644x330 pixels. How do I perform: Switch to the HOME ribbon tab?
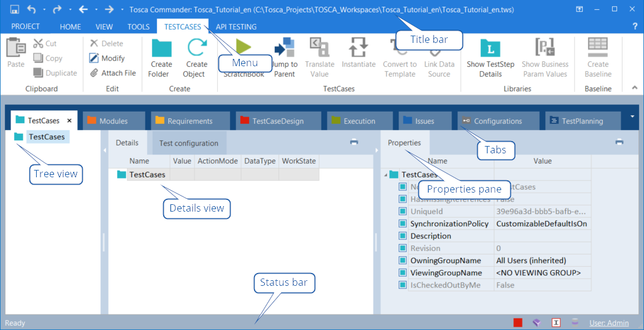[x=71, y=27]
